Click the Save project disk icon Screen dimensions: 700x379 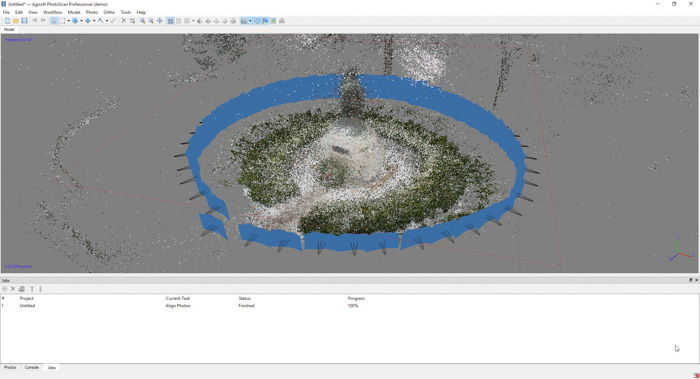[24, 21]
